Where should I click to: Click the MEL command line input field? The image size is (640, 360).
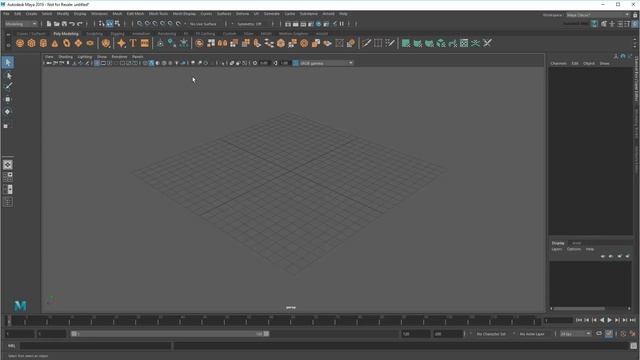(x=96, y=346)
